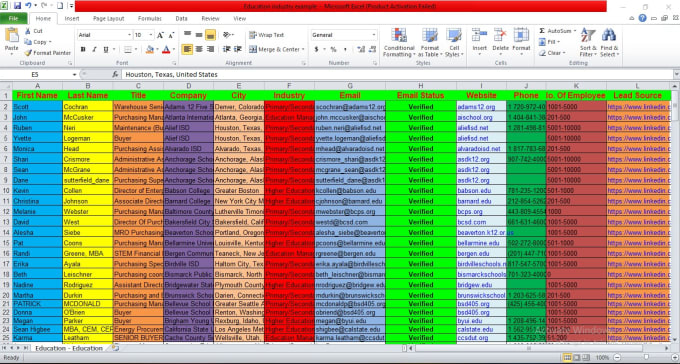Click the Insert cells icon
The width and height of the screenshot is (680, 364).
point(479,36)
